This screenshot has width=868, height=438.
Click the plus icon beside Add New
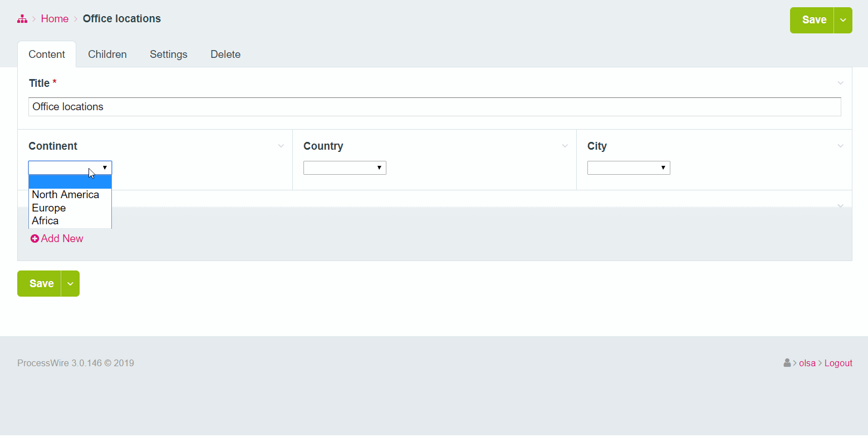click(35, 239)
